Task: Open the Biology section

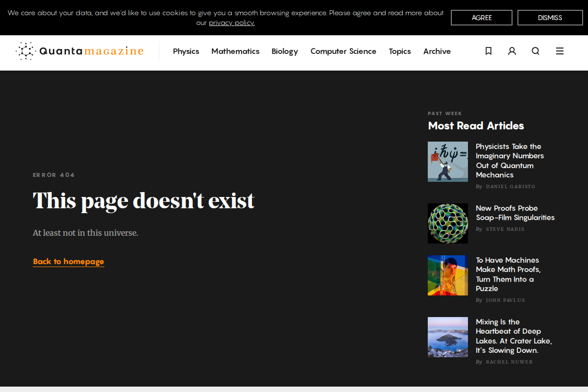Action: tap(285, 51)
